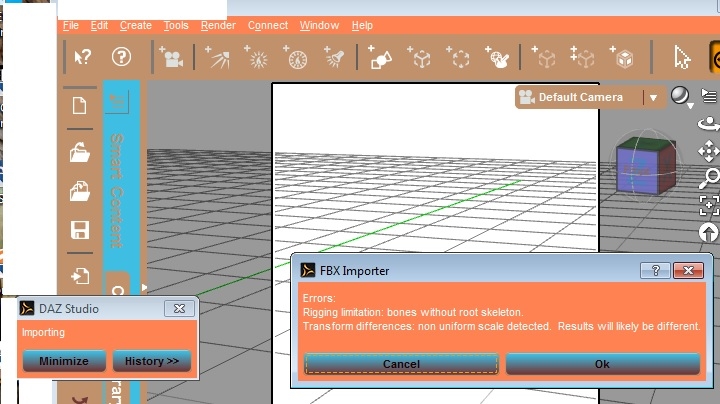Screen dimensions: 720x404
Task: Create a new primitive shape
Action: tap(380, 57)
